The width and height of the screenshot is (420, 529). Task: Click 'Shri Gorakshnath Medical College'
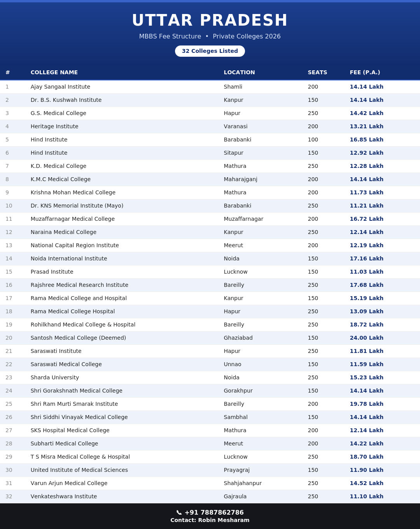coord(77,391)
